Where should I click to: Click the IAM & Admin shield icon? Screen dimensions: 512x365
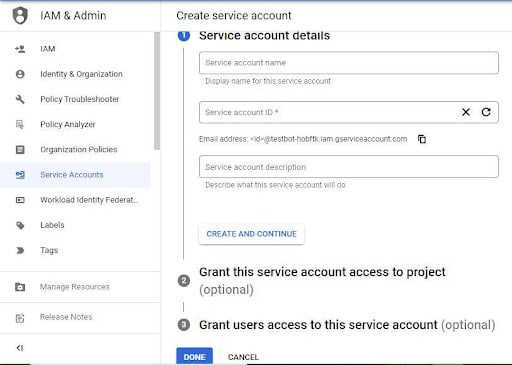pyautogui.click(x=20, y=16)
